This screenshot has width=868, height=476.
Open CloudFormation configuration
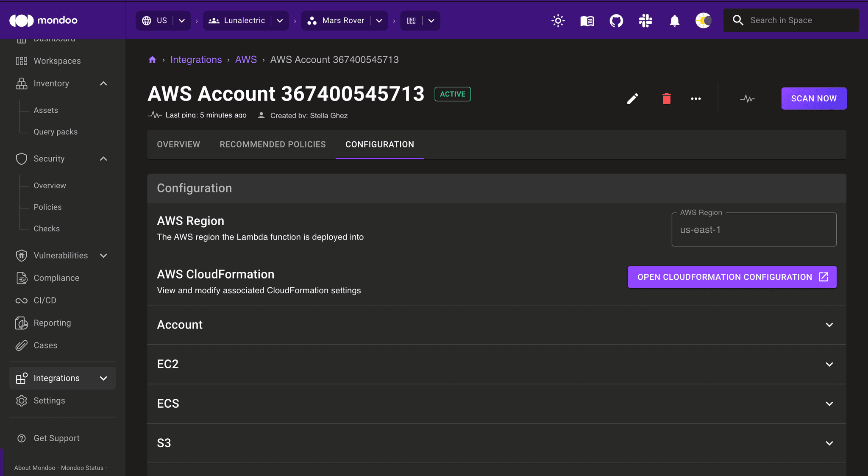coord(732,277)
